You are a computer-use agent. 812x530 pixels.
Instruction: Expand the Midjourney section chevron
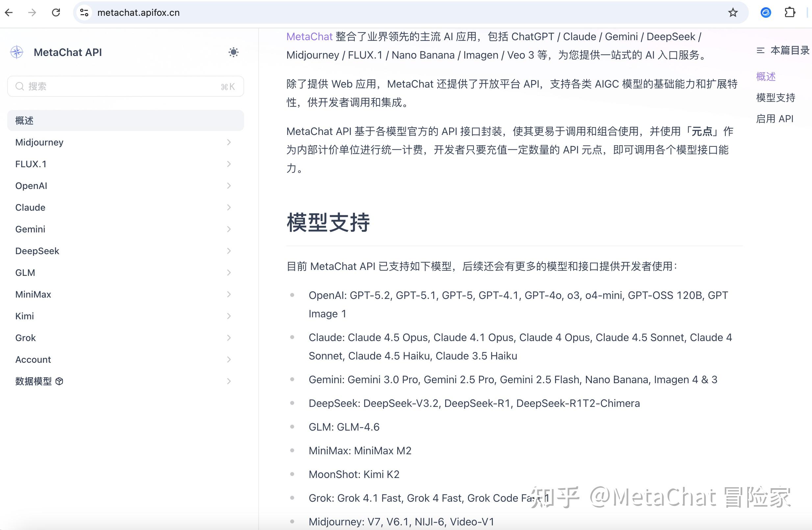point(229,142)
